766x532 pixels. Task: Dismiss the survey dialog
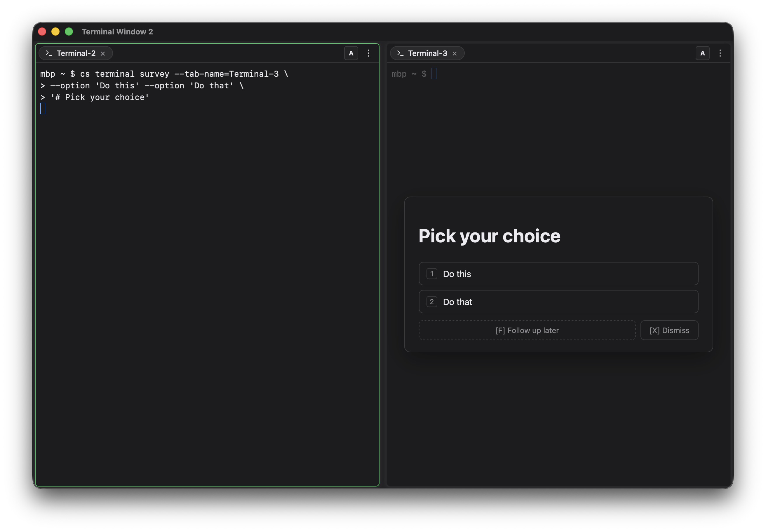tap(669, 330)
